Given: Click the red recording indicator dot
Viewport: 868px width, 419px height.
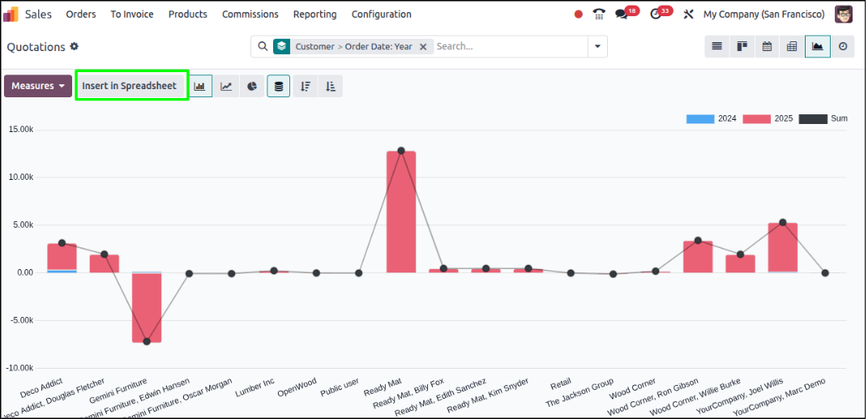Looking at the screenshot, I should [x=579, y=15].
